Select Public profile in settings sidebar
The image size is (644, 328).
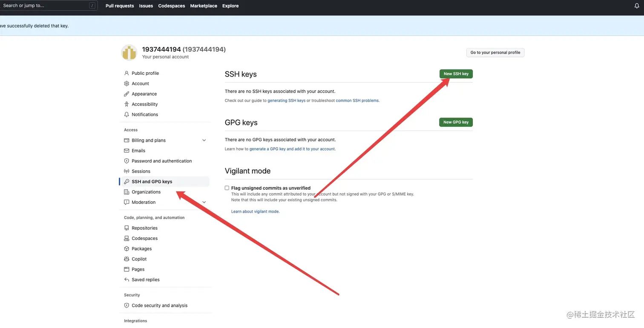click(x=145, y=73)
